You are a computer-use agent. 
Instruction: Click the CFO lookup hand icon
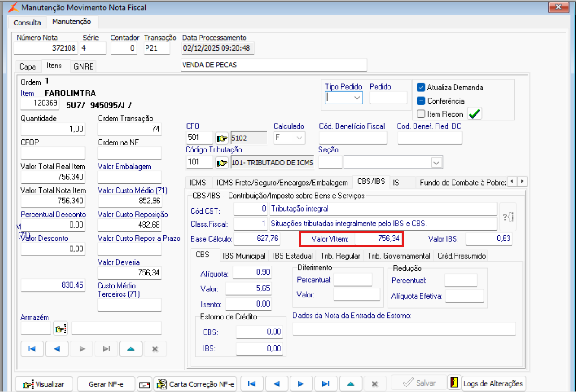[222, 138]
